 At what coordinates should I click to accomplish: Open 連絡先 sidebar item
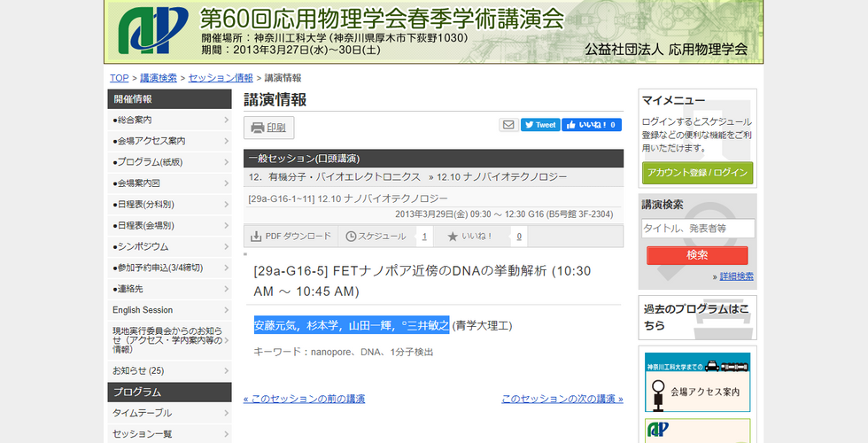click(169, 289)
